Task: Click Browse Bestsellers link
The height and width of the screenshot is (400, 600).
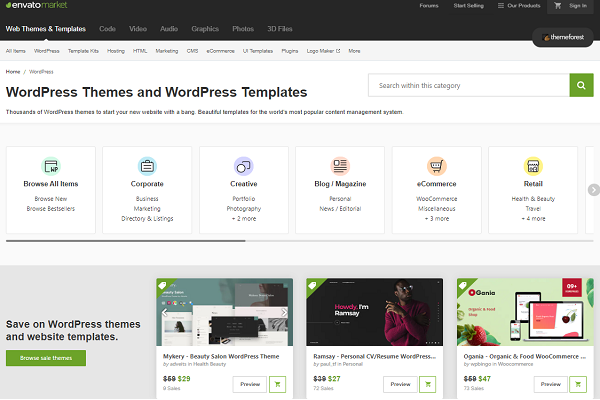Action: coord(51,209)
